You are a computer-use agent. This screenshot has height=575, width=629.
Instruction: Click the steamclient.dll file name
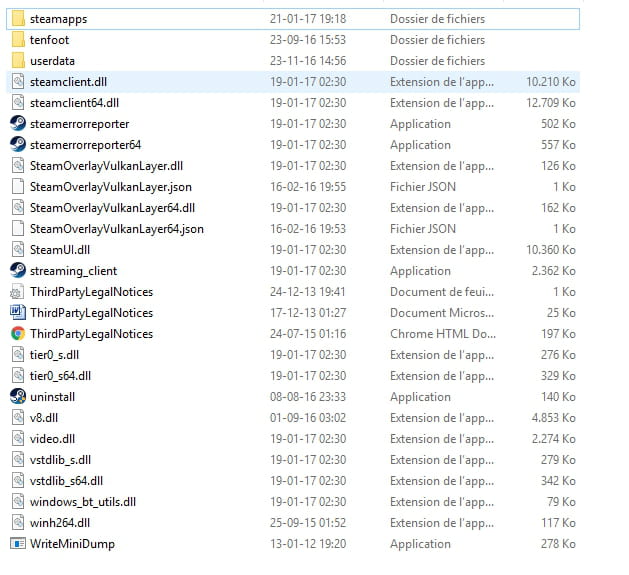[x=68, y=82]
